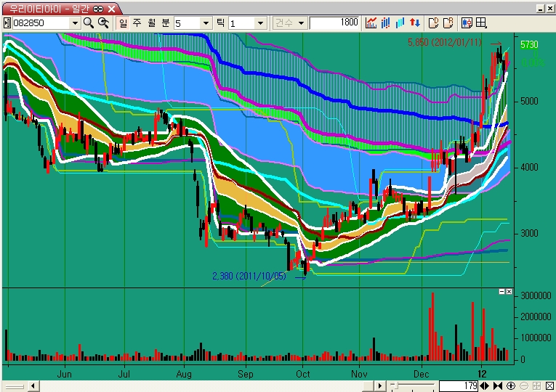The width and height of the screenshot is (556, 392).
Task: Click the document icon marked B
Action: tap(448, 23)
